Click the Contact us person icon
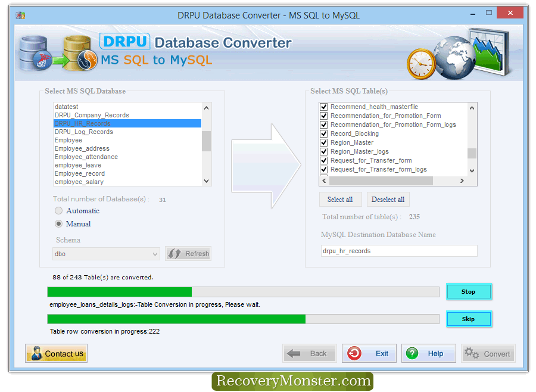The height and width of the screenshot is (392, 536). (x=36, y=353)
